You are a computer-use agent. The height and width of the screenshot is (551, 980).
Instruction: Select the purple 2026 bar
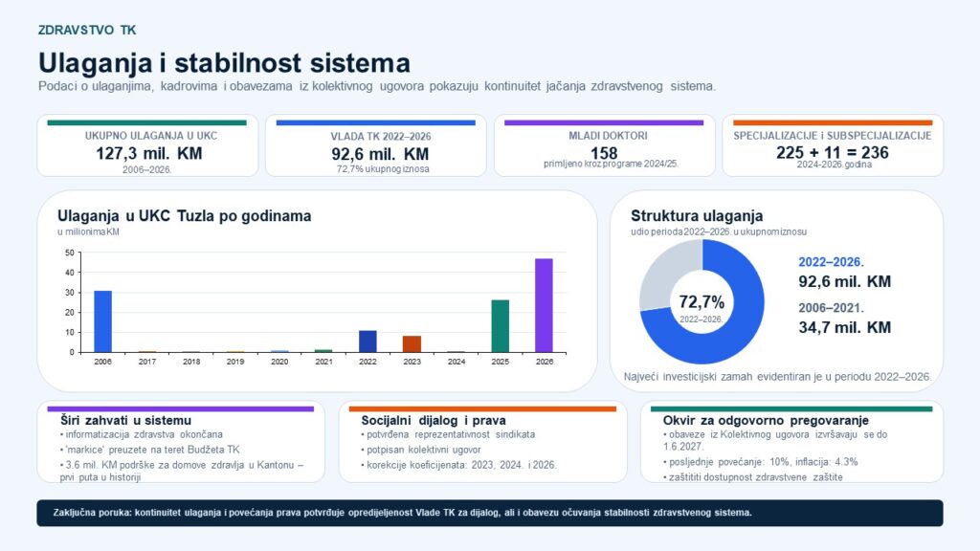pos(544,305)
